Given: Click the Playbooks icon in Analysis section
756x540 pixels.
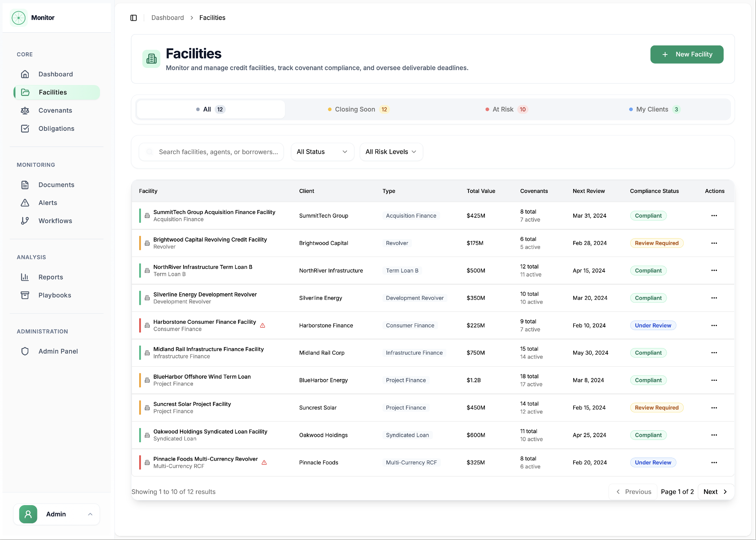Looking at the screenshot, I should coord(25,295).
